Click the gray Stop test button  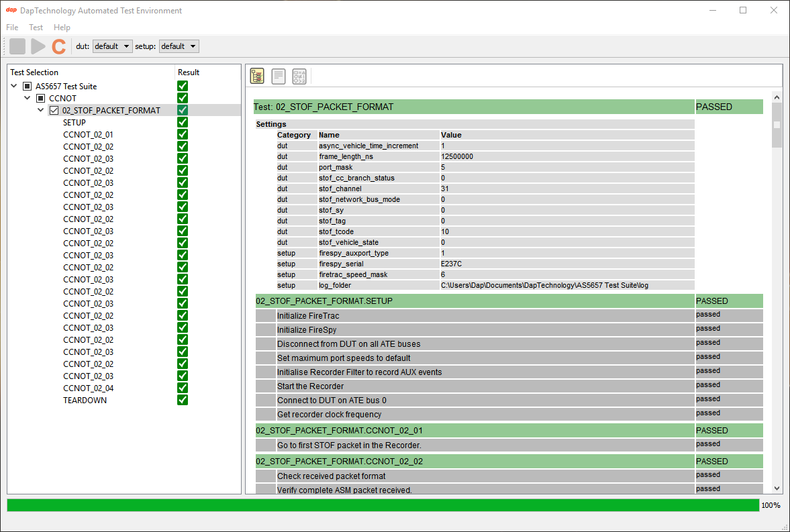[x=17, y=46]
